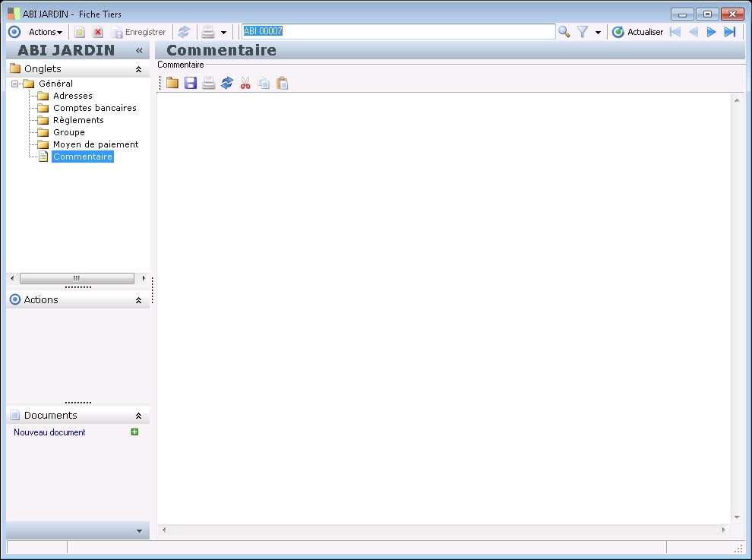Click the new record icon in toolbar
752x560 pixels.
pyautogui.click(x=79, y=32)
